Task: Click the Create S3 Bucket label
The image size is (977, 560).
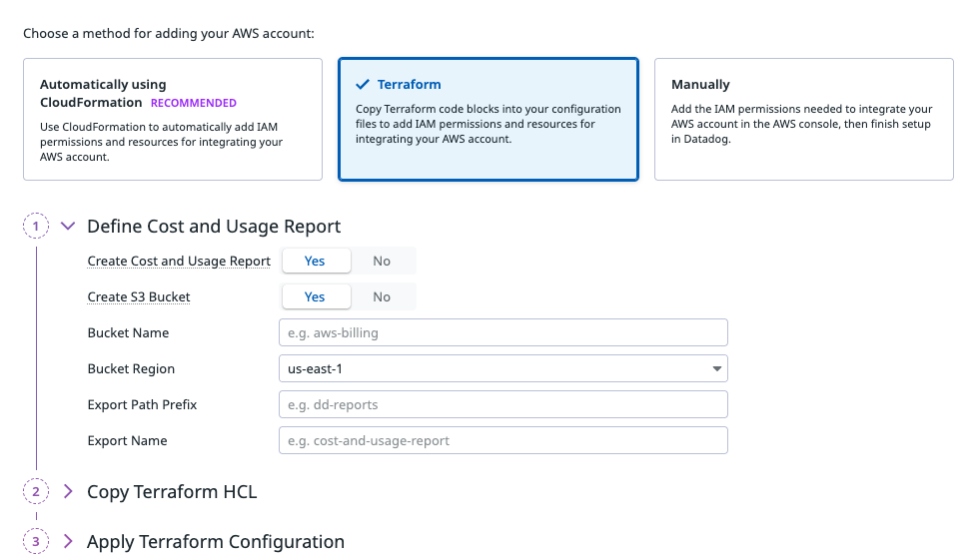Action: coord(139,296)
